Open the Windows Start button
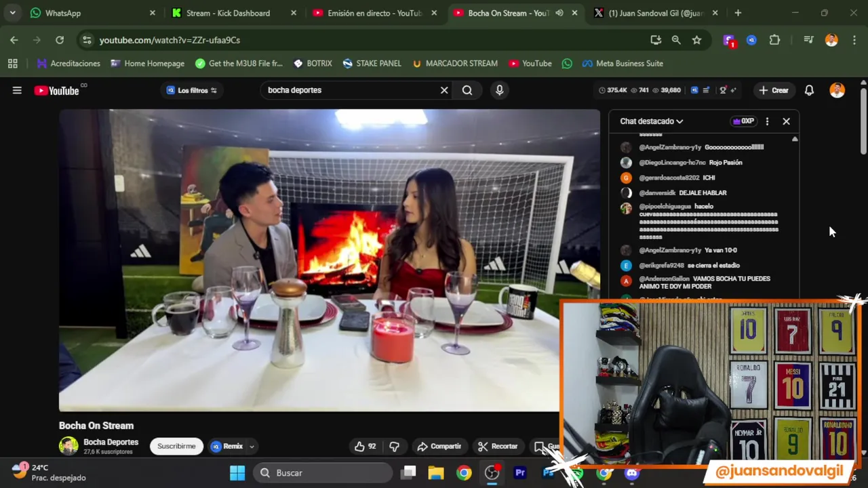868x488 pixels. pyautogui.click(x=237, y=472)
